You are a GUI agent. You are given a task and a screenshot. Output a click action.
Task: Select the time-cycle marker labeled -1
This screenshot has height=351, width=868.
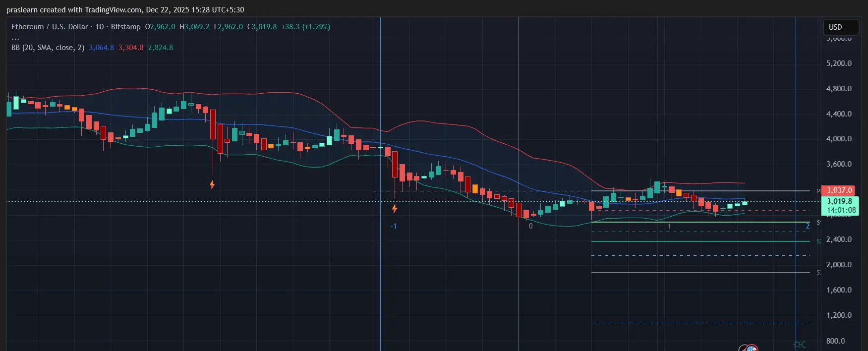click(x=394, y=226)
